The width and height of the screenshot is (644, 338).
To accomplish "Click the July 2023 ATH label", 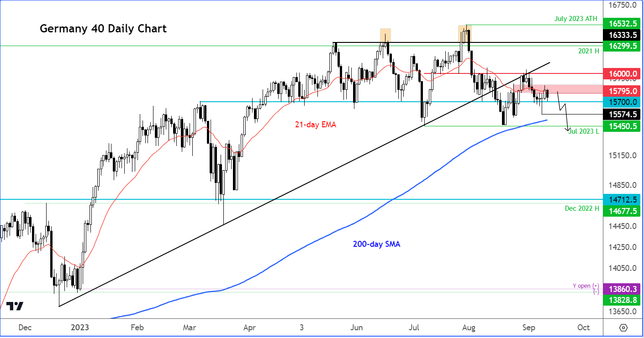I will coord(576,19).
